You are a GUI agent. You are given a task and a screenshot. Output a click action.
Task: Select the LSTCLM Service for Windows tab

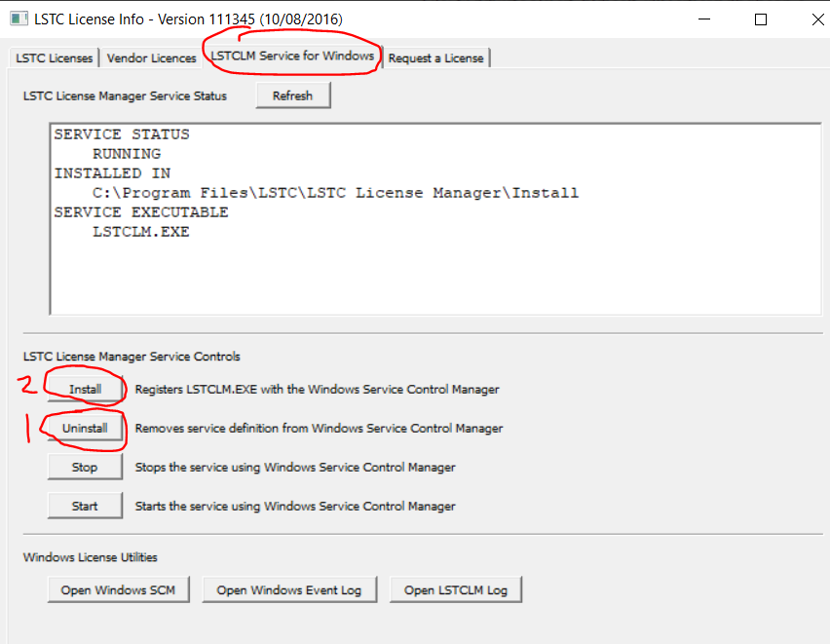(292, 56)
